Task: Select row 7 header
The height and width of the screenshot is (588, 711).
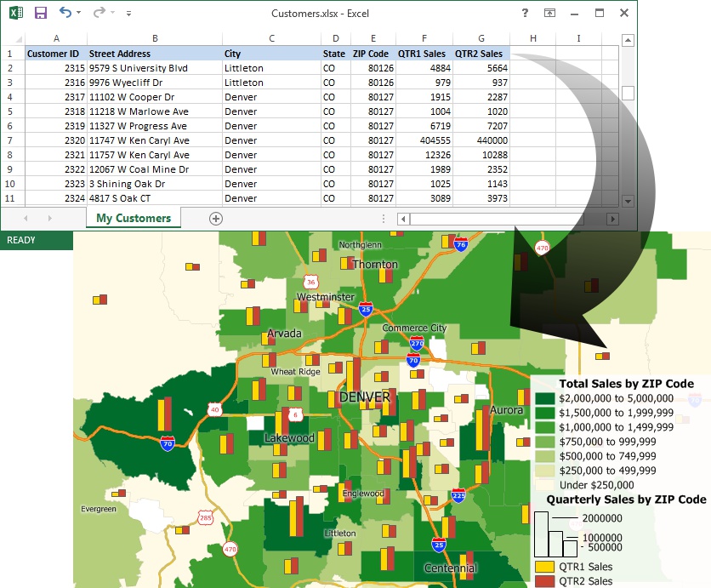Action: pyautogui.click(x=10, y=140)
